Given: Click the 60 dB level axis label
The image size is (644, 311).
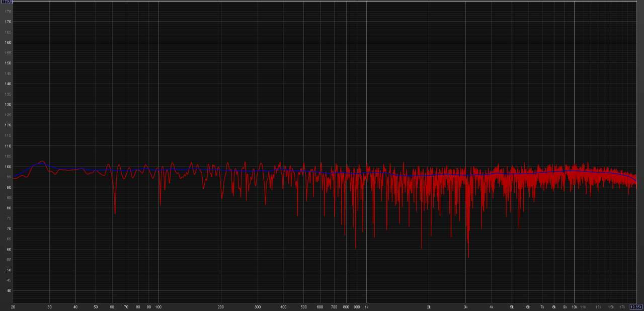Looking at the screenshot, I should (x=9, y=250).
